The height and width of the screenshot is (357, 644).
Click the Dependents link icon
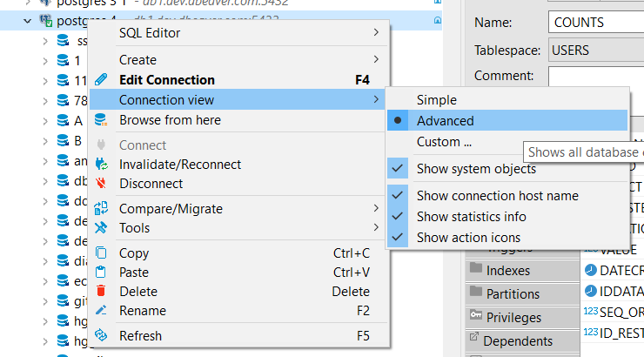click(474, 337)
